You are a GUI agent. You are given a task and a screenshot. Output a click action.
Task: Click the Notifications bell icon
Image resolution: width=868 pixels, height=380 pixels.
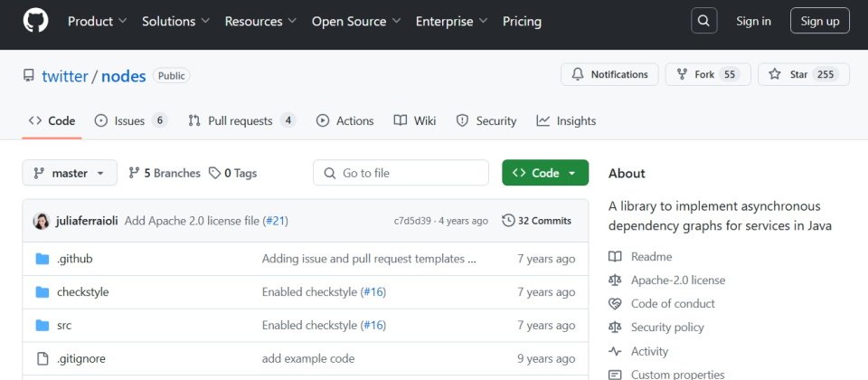click(578, 74)
